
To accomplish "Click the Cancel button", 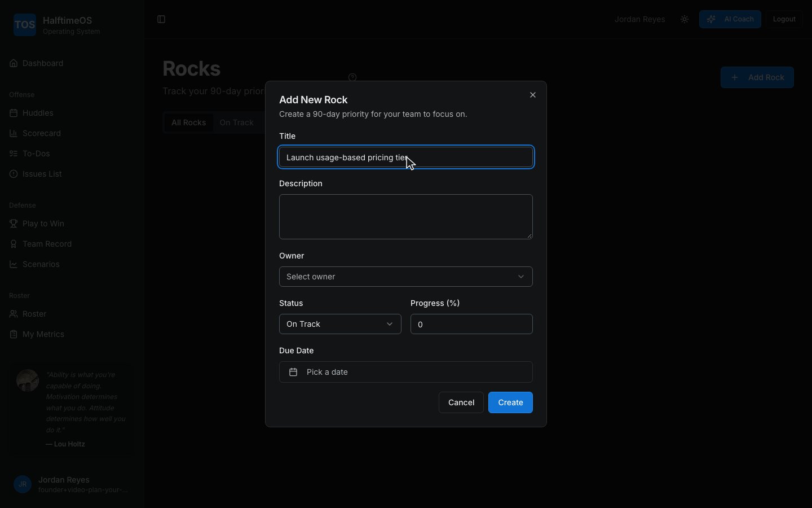I will (461, 402).
